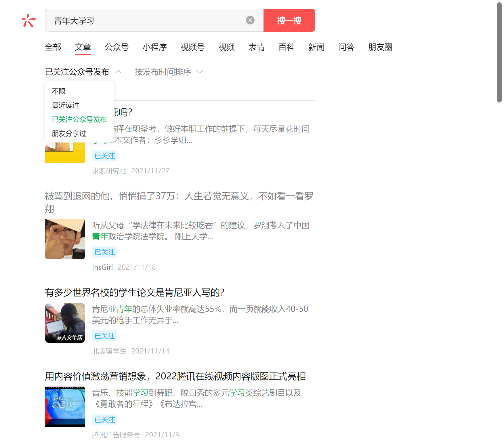The image size is (504, 441).
Task: Open article 有多少世界名校的学生论文是肯尼亚人写的?
Action: pyautogui.click(x=135, y=292)
